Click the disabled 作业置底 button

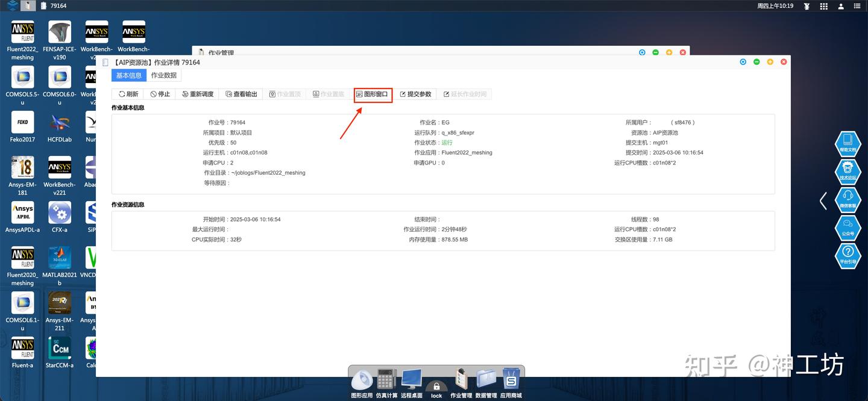tap(328, 94)
